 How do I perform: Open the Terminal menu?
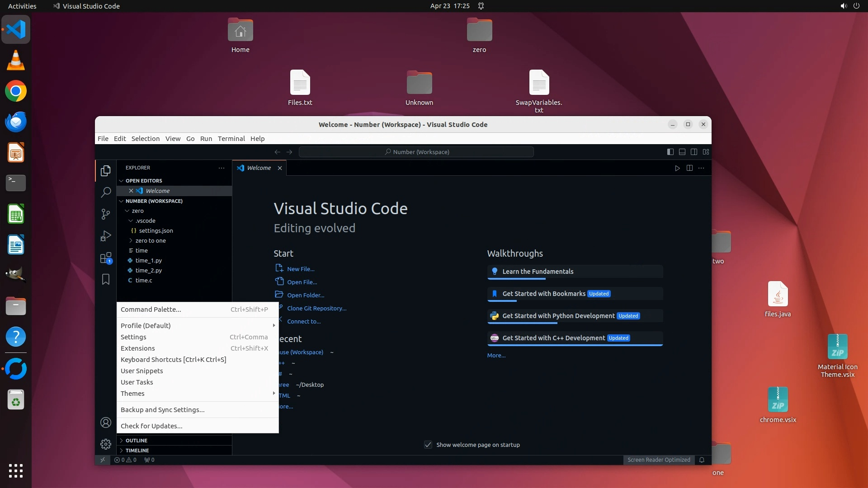pos(231,139)
